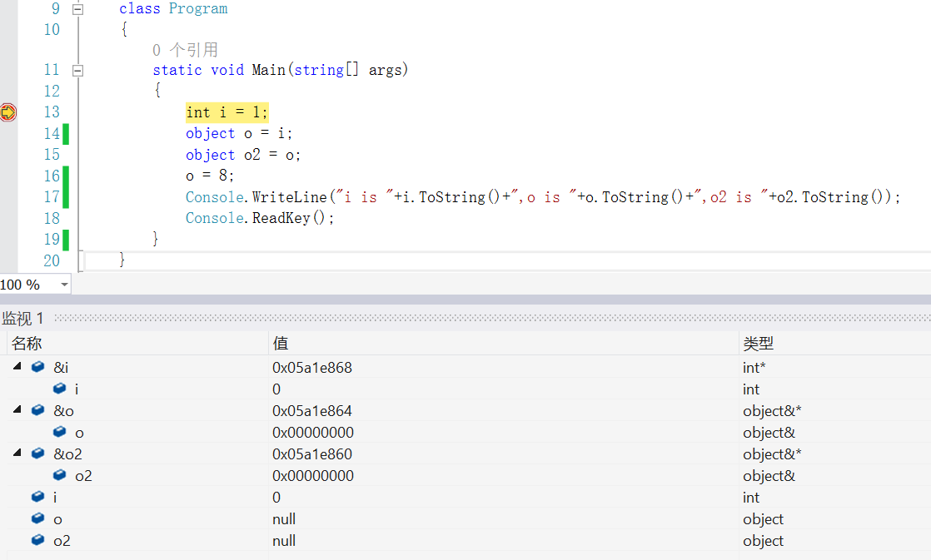Click the line object o2 = o;
This screenshot has height=560, width=931.
[x=243, y=155]
